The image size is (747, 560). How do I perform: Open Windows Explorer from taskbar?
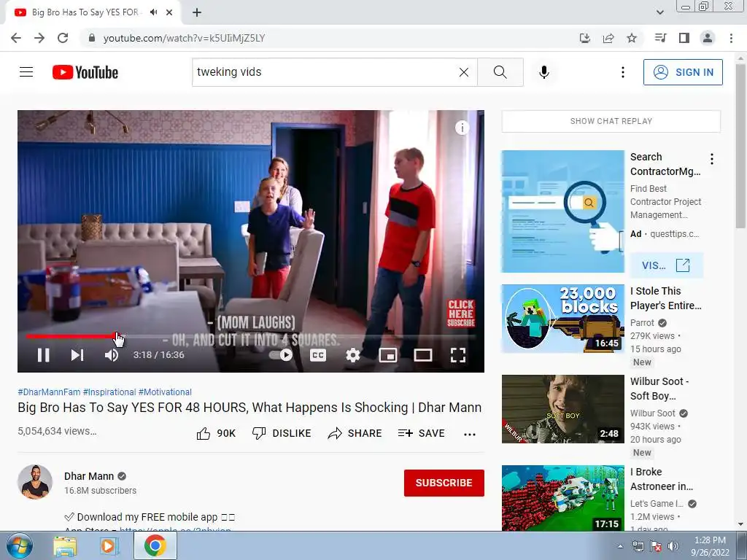coord(65,545)
